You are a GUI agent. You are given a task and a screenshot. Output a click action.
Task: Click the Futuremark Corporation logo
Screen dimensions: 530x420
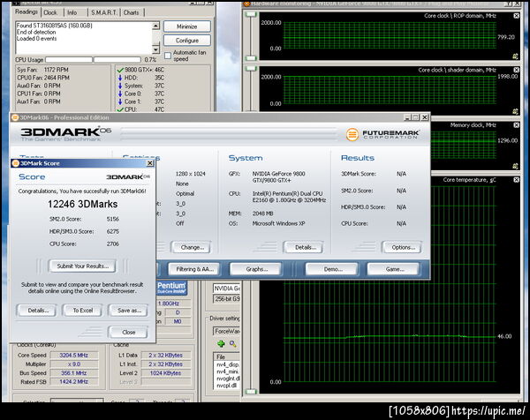382,134
